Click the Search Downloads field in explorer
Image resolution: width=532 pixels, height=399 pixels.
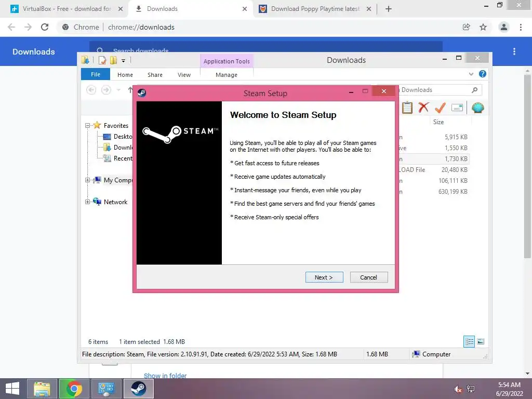[x=436, y=90]
